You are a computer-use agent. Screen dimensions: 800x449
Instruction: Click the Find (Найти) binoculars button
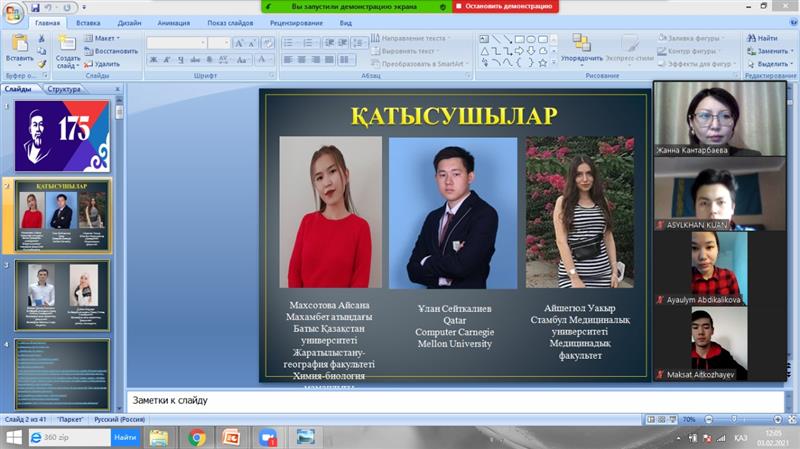pyautogui.click(x=760, y=38)
